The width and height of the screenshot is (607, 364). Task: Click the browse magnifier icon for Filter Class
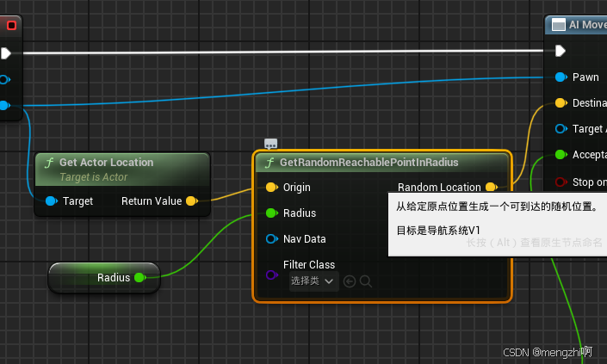[366, 281]
